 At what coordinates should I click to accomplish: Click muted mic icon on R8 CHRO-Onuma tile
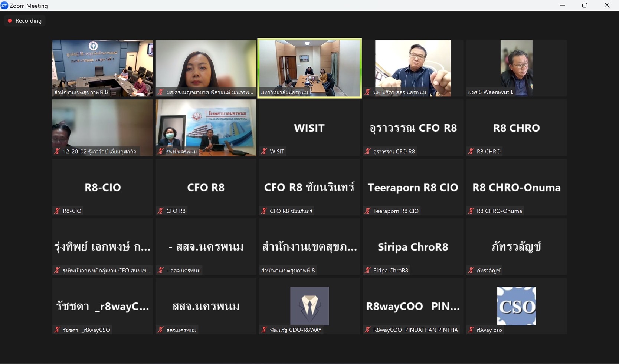tap(471, 211)
